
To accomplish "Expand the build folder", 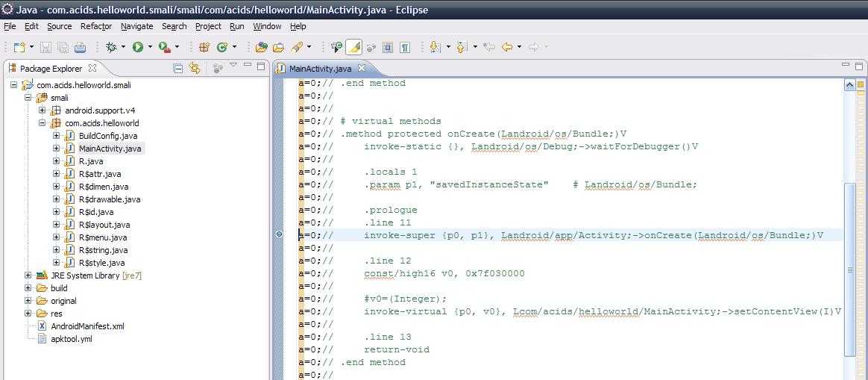I will coord(28,288).
